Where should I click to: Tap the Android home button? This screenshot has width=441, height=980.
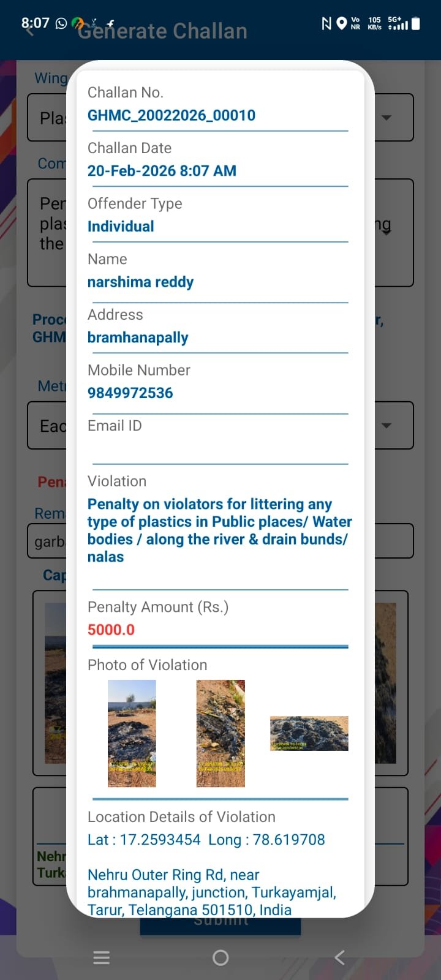coord(221,957)
